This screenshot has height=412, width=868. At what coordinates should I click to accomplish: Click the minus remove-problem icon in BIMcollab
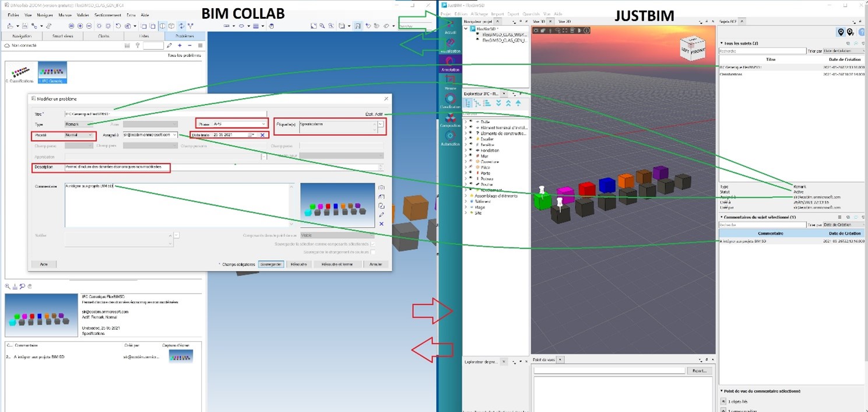coord(189,46)
